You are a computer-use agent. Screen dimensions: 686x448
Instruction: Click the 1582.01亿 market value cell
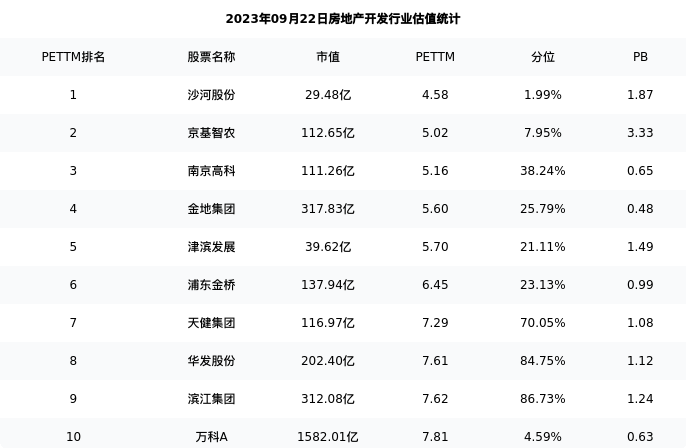(328, 437)
